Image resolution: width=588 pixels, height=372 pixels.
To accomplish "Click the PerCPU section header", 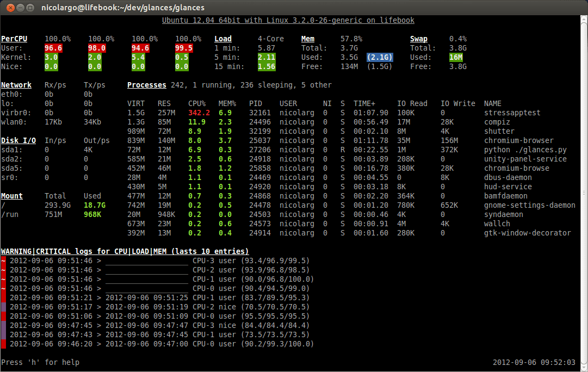I will coord(14,39).
